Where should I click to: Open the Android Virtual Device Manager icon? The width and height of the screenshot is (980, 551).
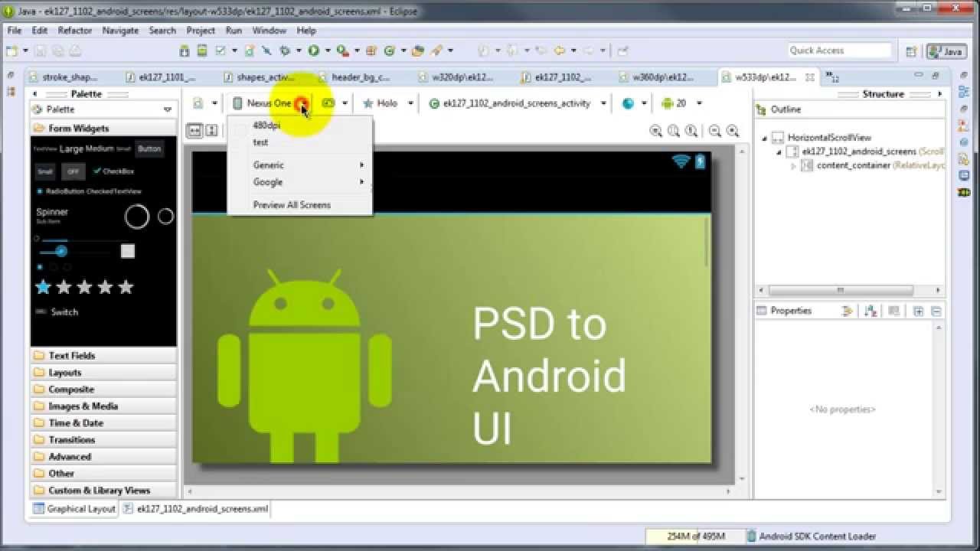(x=202, y=51)
